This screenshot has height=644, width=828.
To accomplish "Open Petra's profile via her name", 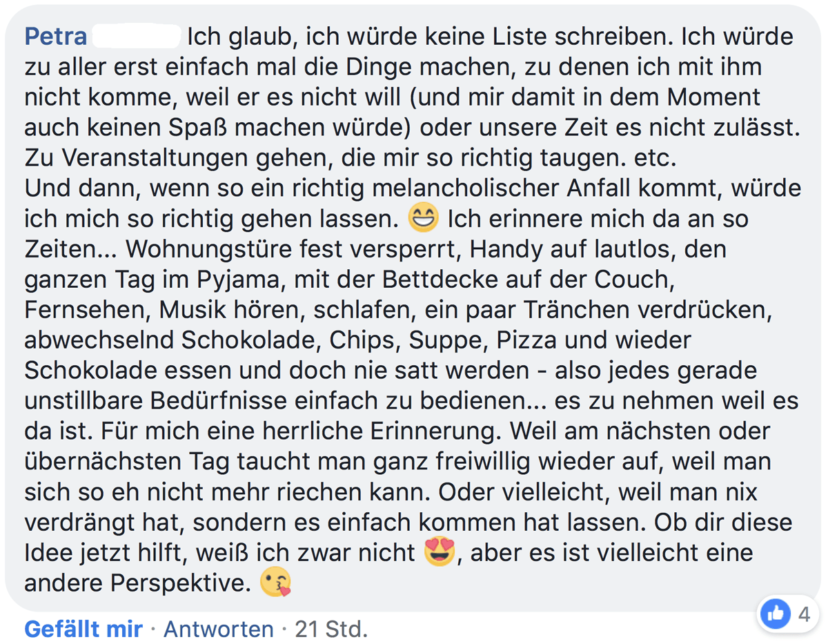I will tap(55, 36).
